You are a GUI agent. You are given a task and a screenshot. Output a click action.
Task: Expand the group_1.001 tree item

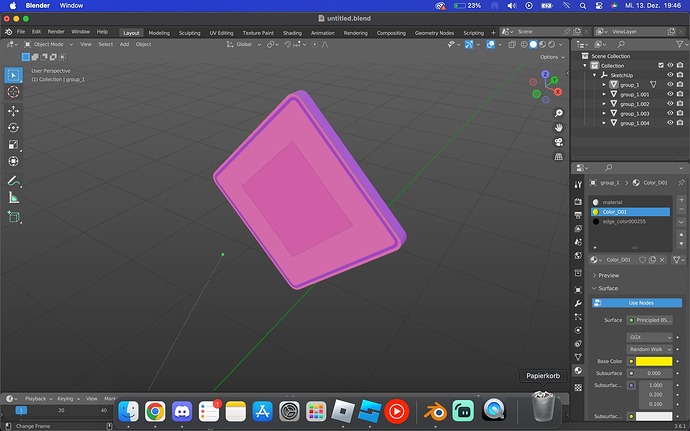pos(605,95)
